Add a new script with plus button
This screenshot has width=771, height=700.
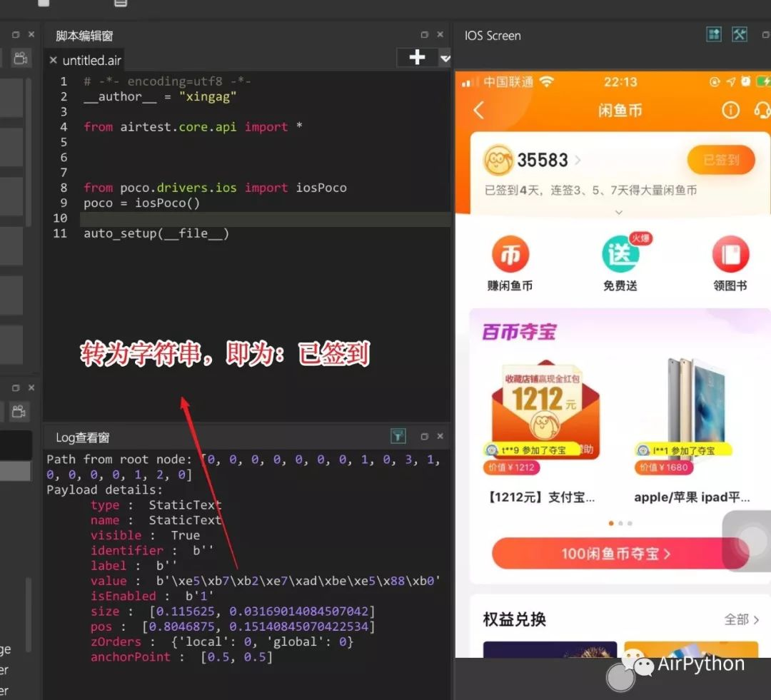point(417,57)
